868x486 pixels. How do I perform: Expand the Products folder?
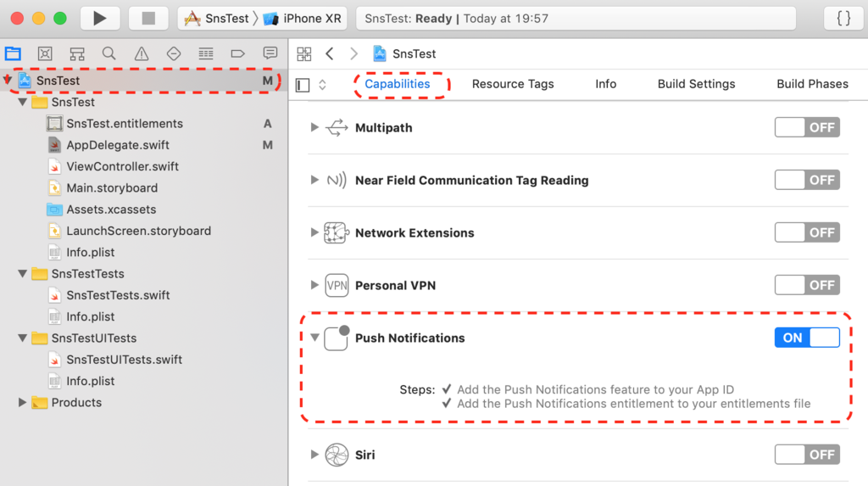click(x=23, y=402)
